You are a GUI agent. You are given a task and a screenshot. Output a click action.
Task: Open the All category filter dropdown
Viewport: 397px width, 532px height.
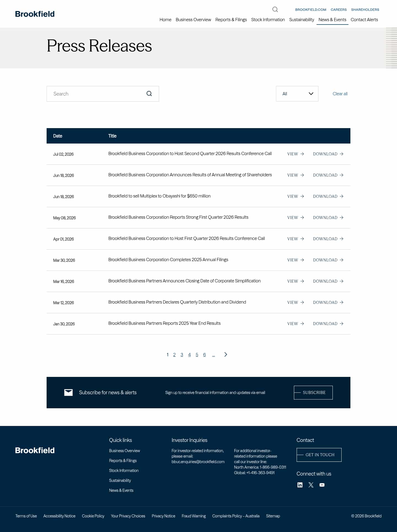coord(297,94)
